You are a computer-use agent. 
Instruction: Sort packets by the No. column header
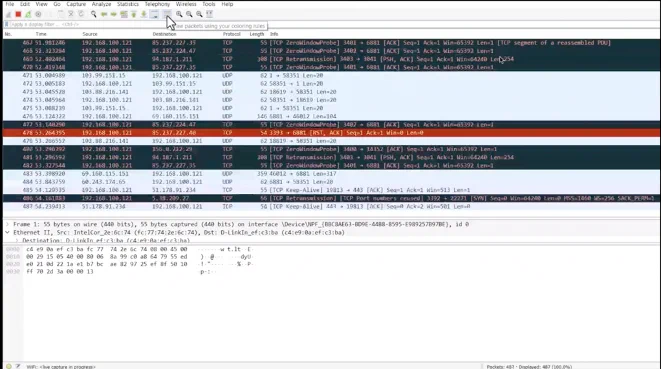8,34
